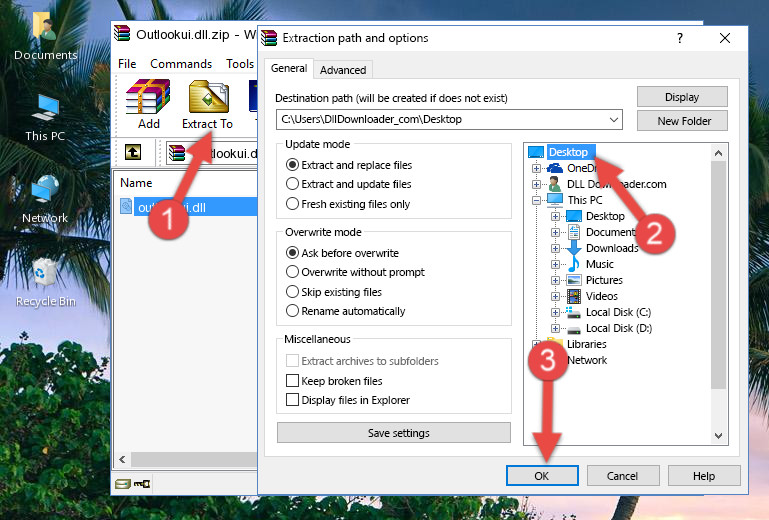769x520 pixels.
Task: Open the File menu in WinRAR
Action: (127, 64)
